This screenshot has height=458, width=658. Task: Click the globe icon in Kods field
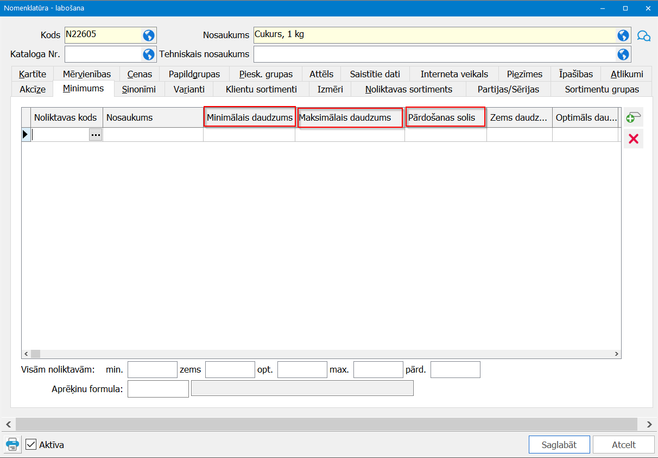click(x=149, y=35)
